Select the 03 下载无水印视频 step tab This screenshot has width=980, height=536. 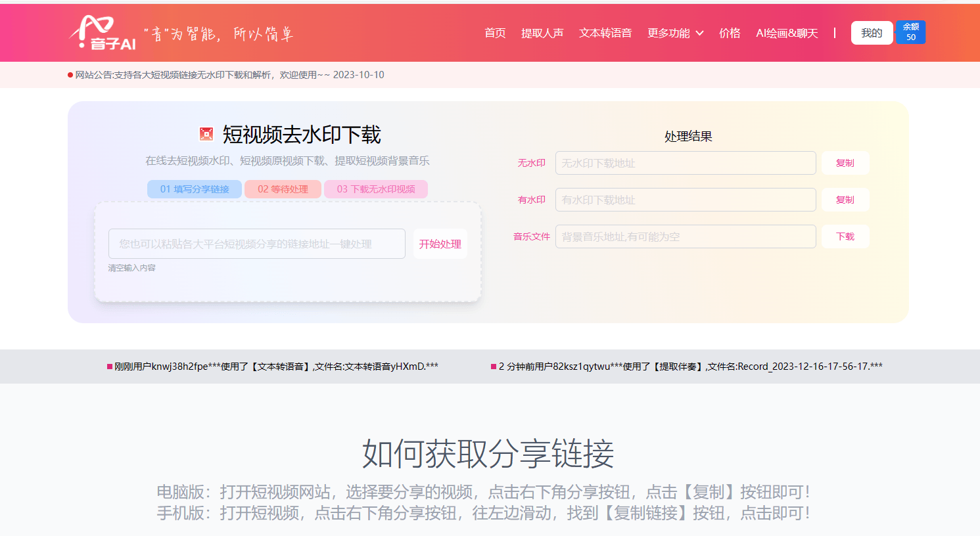pos(375,189)
